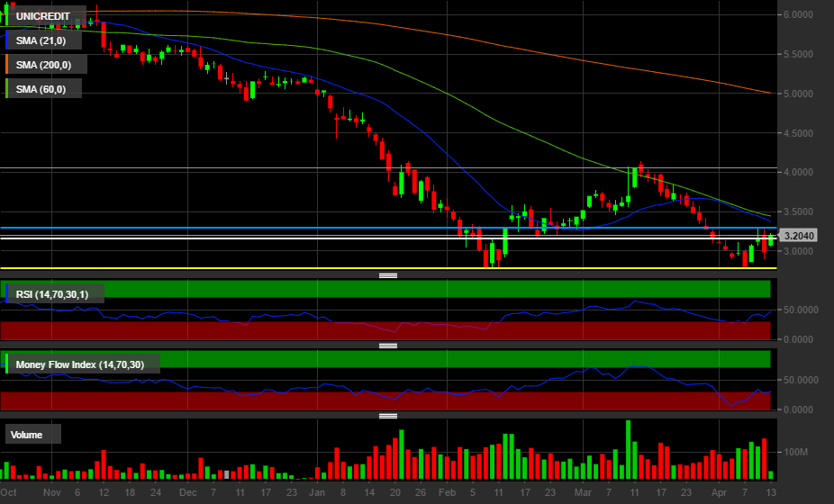Click the current price tag 3.2040
The height and width of the screenshot is (504, 834).
point(799,236)
